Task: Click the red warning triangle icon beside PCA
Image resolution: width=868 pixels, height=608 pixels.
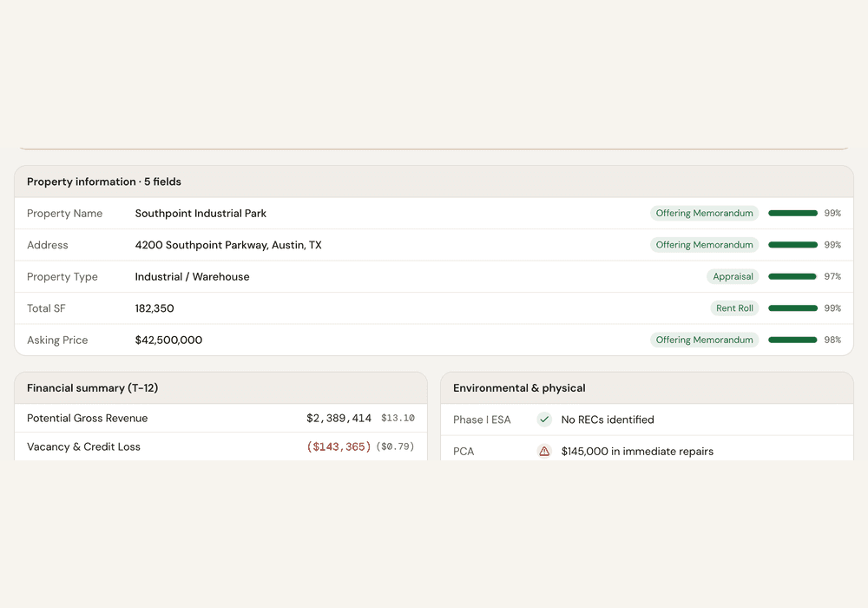Action: [x=544, y=452]
